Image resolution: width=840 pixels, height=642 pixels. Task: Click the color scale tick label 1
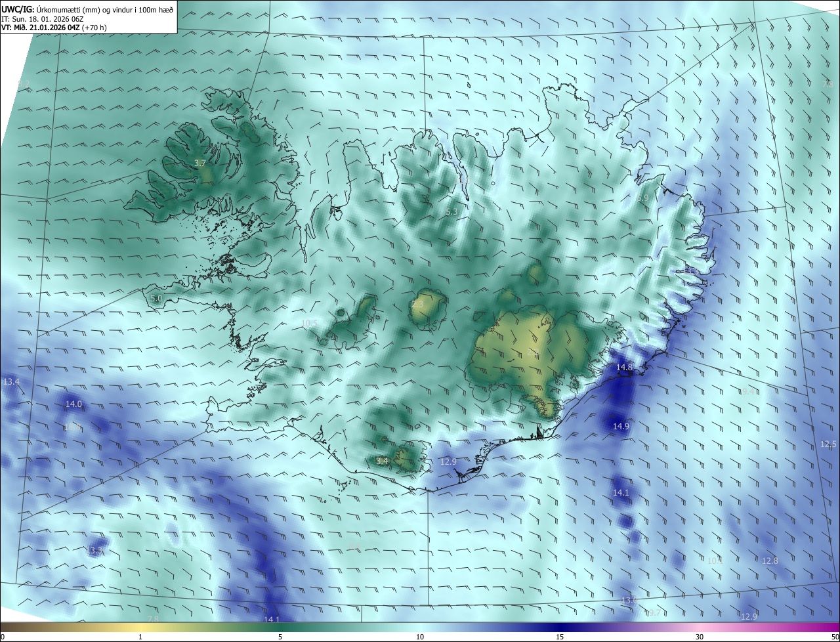click(140, 637)
